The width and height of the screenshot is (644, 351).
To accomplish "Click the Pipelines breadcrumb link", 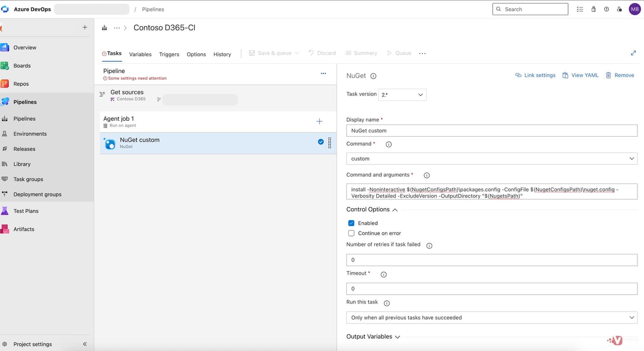I will pos(153,9).
